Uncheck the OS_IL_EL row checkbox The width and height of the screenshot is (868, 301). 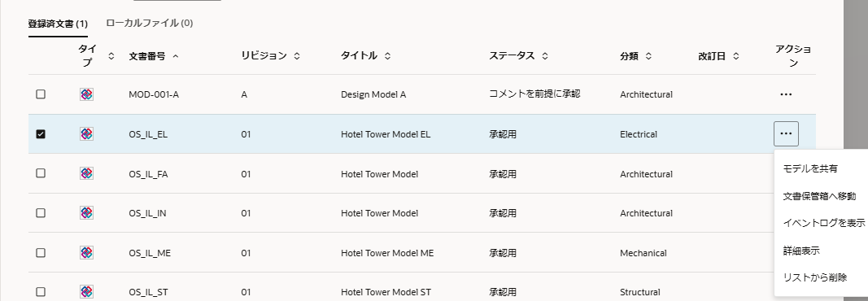point(41,134)
